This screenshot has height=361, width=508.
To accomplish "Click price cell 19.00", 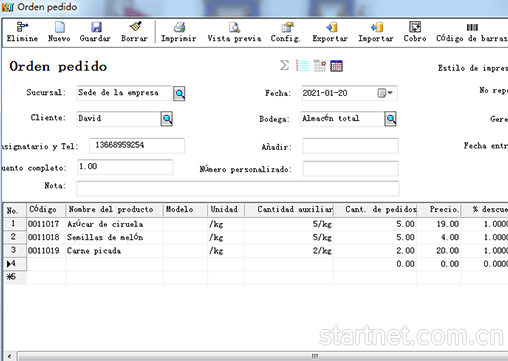I will (439, 224).
